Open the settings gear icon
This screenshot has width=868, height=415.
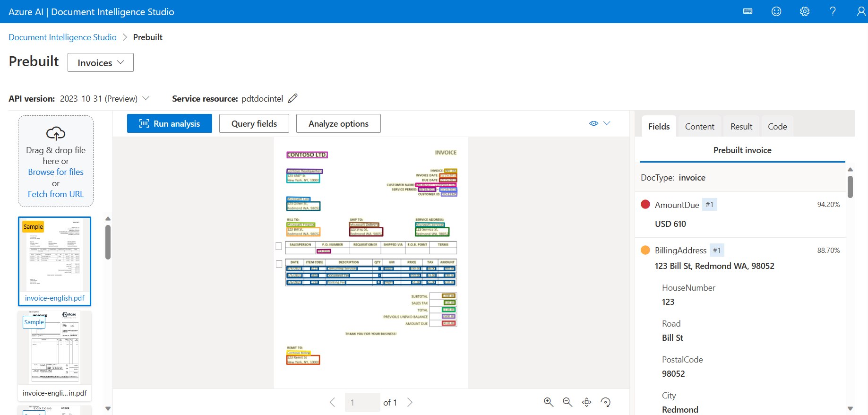click(805, 11)
